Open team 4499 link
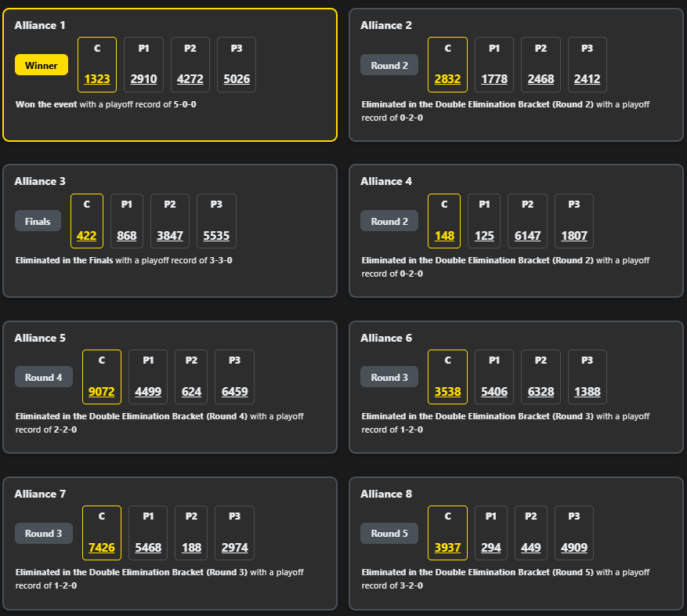Viewport: 687px width, 616px height. click(148, 392)
